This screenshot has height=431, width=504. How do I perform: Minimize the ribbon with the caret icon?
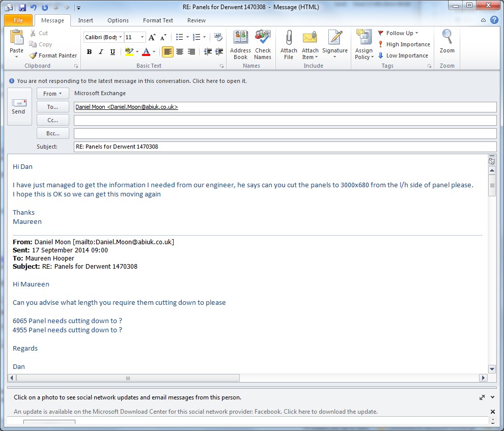[x=483, y=20]
